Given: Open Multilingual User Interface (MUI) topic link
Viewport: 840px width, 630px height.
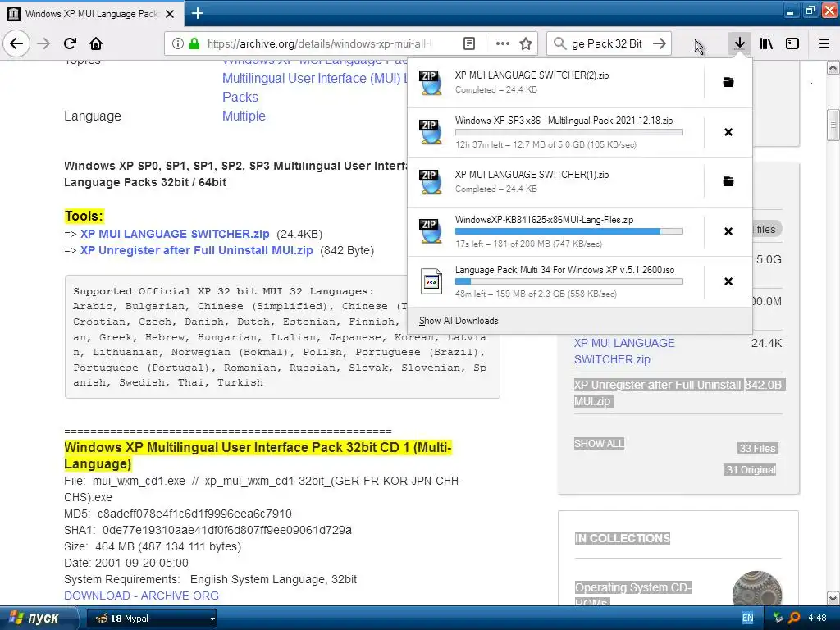Looking at the screenshot, I should pyautogui.click(x=314, y=78).
